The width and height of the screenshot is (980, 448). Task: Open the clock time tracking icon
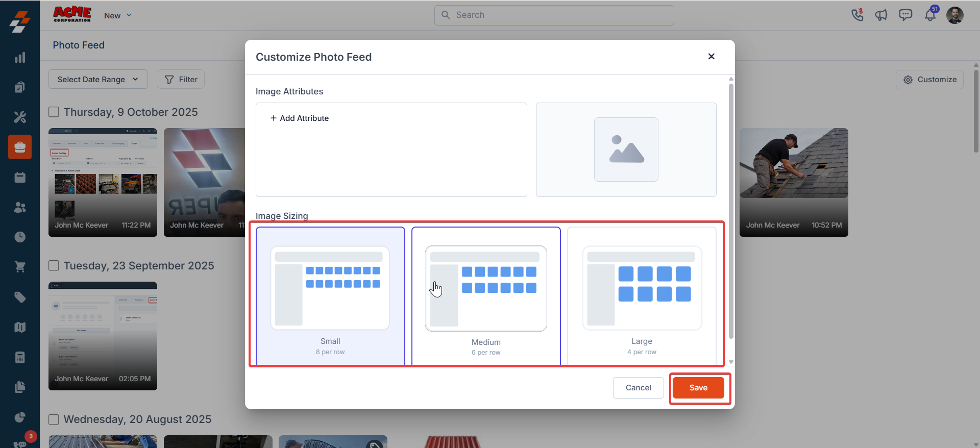[x=20, y=237]
